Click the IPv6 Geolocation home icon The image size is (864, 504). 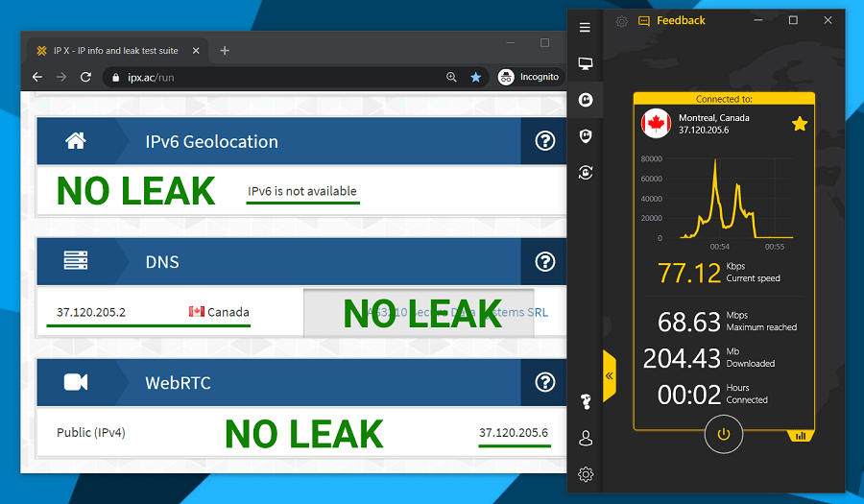coord(76,141)
